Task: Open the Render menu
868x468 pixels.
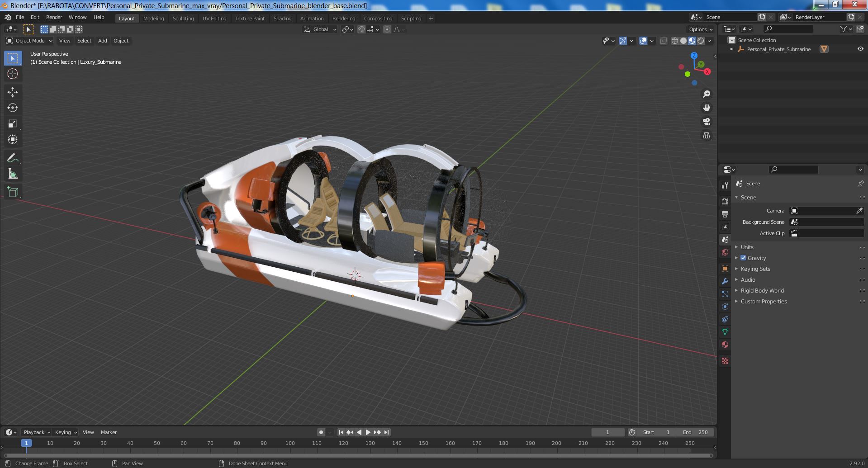Action: pyautogui.click(x=54, y=17)
